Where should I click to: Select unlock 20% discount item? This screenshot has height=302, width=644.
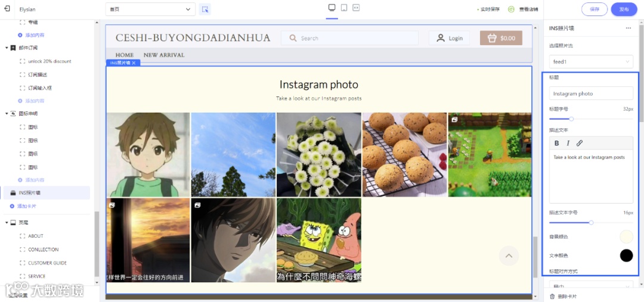49,61
